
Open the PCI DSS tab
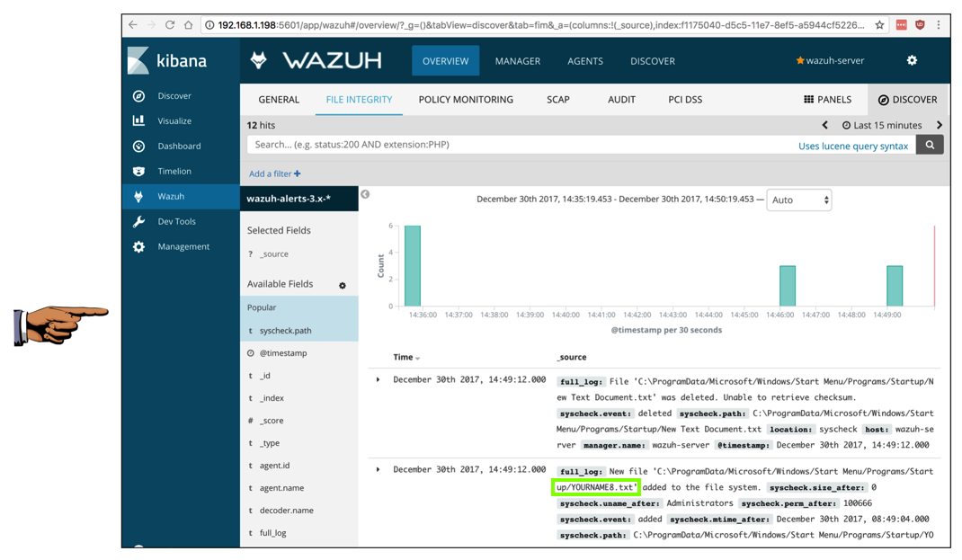tap(685, 100)
